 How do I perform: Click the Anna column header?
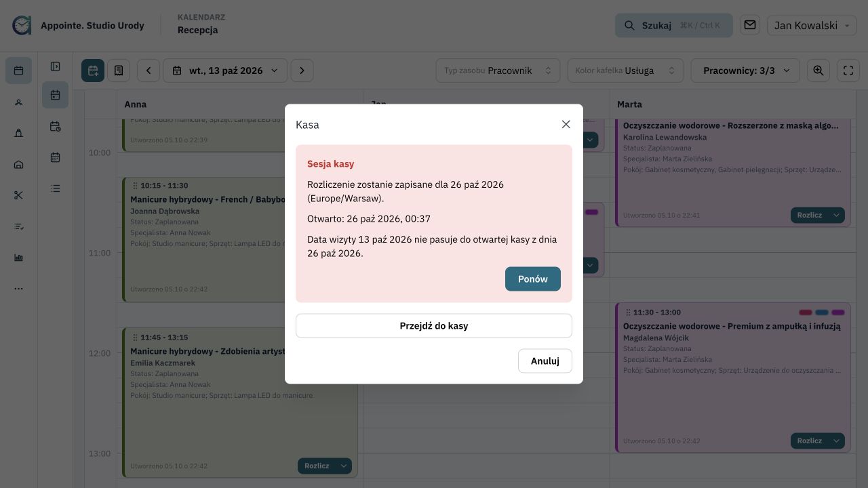click(136, 104)
